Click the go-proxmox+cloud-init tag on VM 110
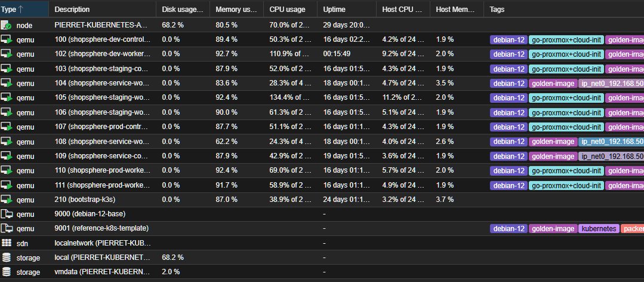The image size is (644, 282). pos(566,171)
